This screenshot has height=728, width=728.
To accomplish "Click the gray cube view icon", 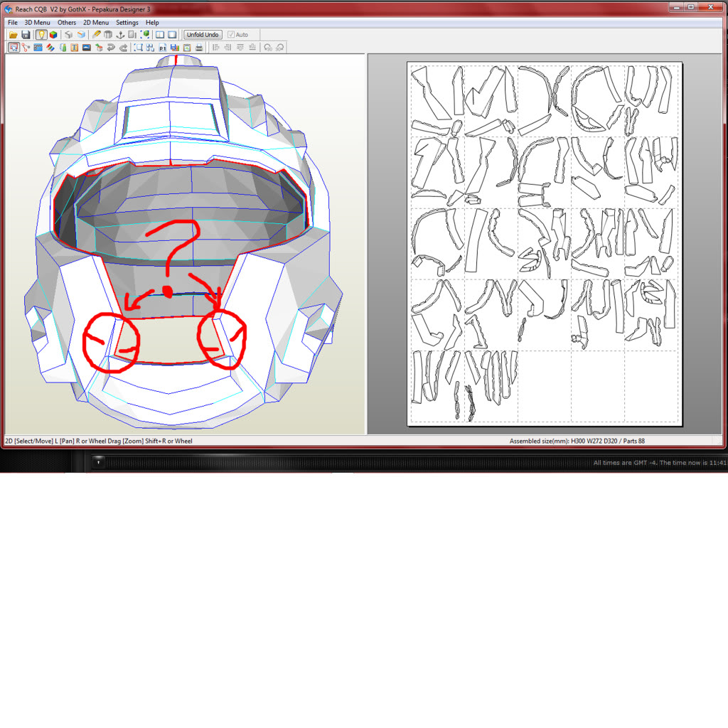I will (69, 35).
